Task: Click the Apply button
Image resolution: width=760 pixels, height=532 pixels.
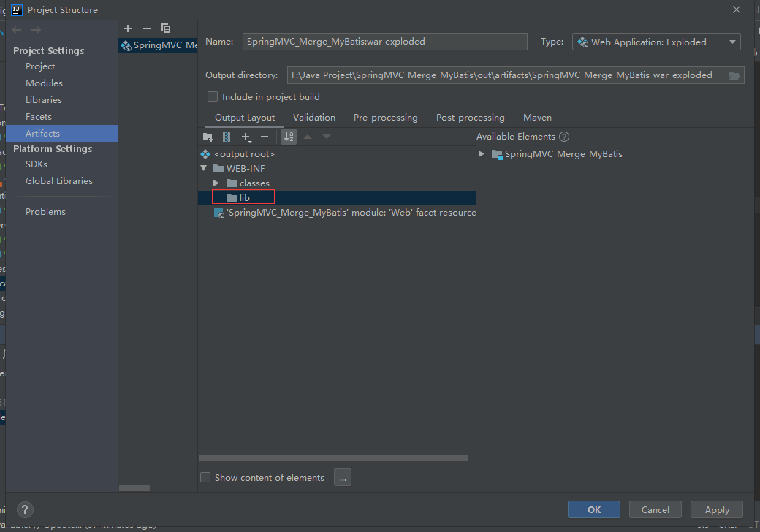Action: click(x=717, y=510)
